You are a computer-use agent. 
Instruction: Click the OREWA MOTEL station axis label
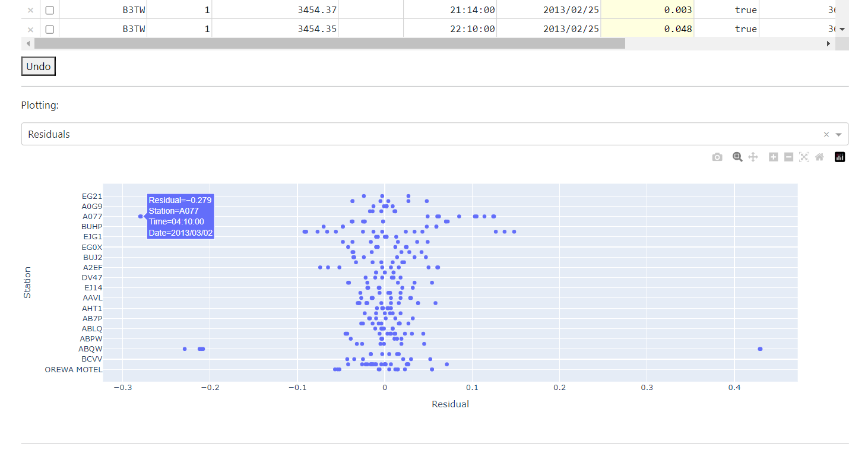[x=74, y=369]
